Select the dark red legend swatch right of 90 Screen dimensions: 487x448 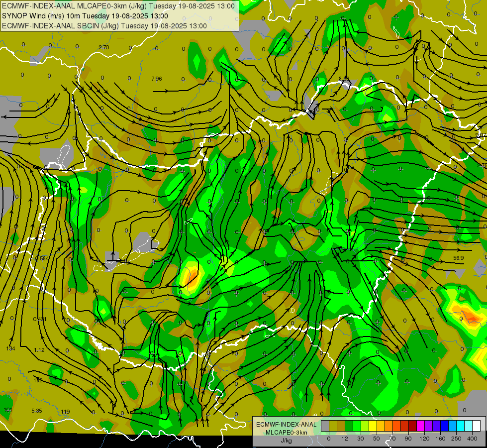coord(413,426)
